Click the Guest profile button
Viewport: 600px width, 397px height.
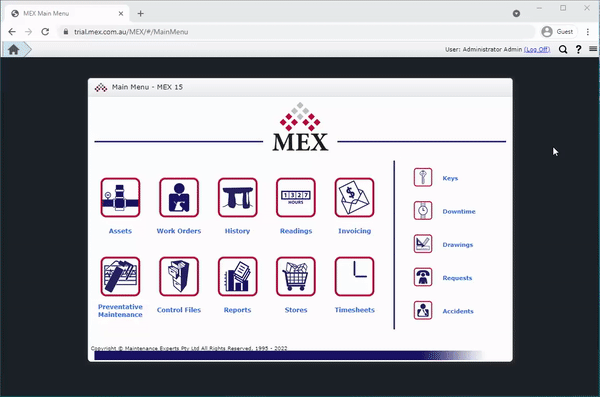[x=558, y=32]
